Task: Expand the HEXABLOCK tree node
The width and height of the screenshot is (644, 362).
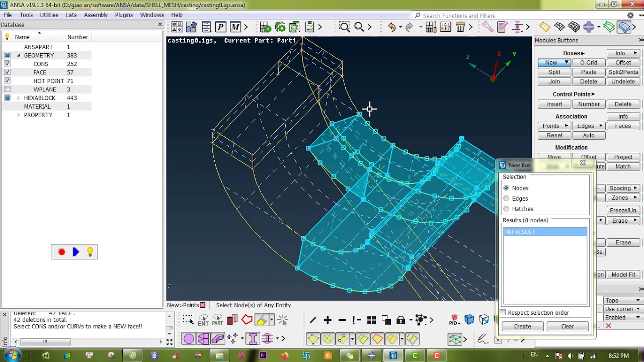Action: click(19, 98)
